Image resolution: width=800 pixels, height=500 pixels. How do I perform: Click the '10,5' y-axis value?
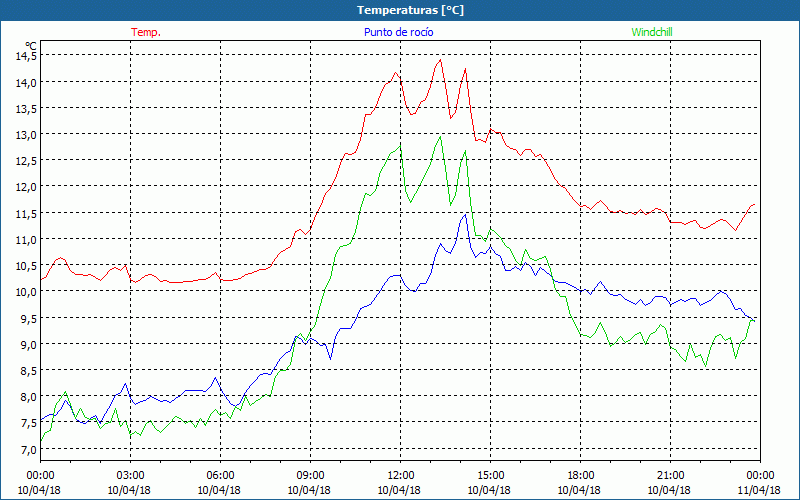[x=26, y=265]
